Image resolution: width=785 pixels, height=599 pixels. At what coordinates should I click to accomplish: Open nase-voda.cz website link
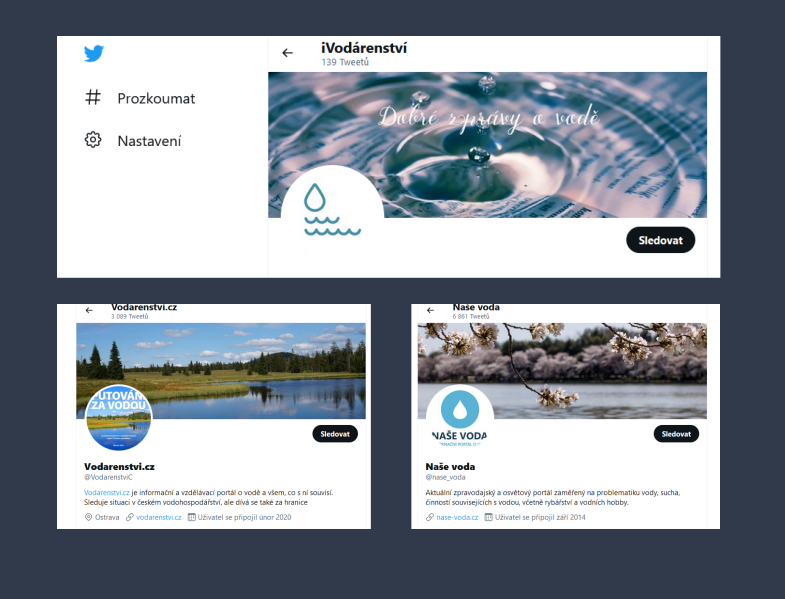pos(457,517)
